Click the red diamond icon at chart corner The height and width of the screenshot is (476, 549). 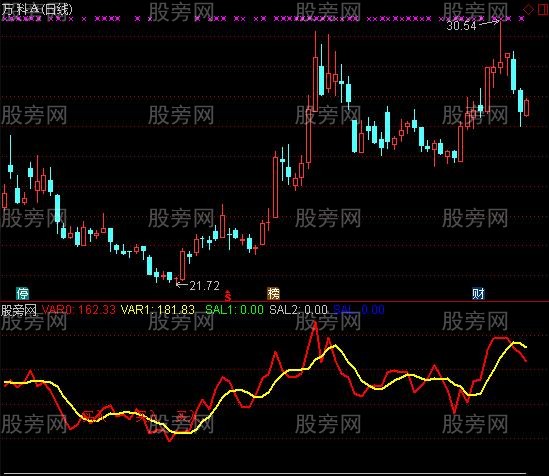[529, 9]
